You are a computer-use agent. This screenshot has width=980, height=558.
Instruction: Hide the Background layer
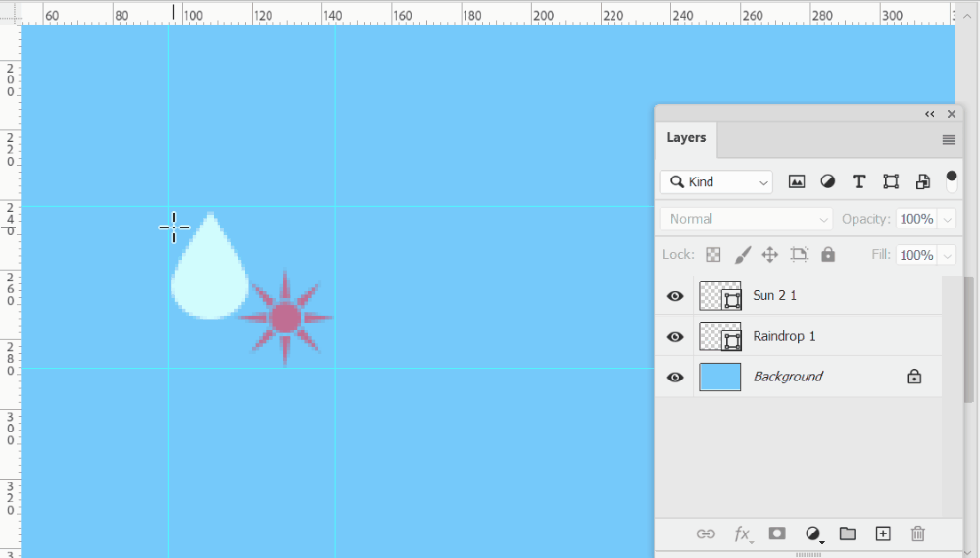pyautogui.click(x=675, y=378)
